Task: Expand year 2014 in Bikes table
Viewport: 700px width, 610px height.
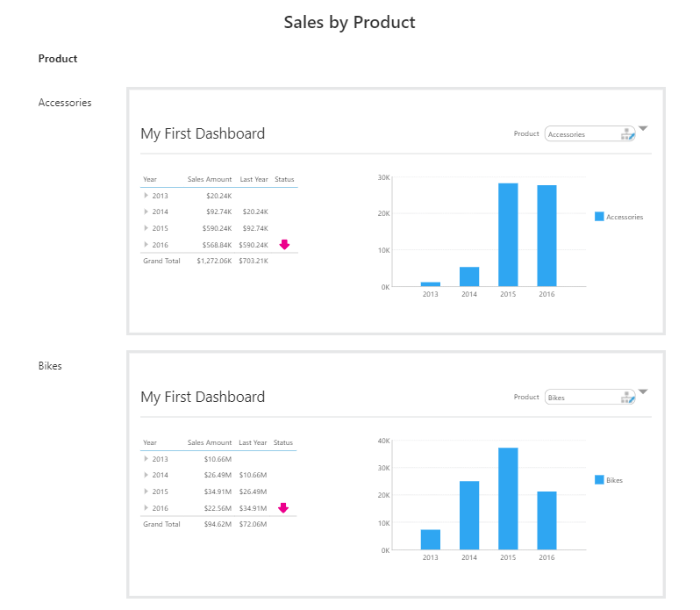Action: coord(146,476)
